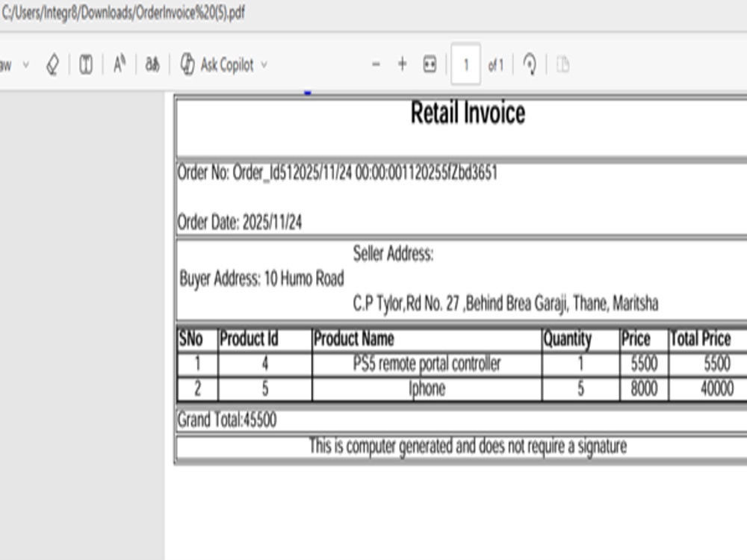Rotate the PDF page
Screen dimensions: 747x560
click(530, 64)
